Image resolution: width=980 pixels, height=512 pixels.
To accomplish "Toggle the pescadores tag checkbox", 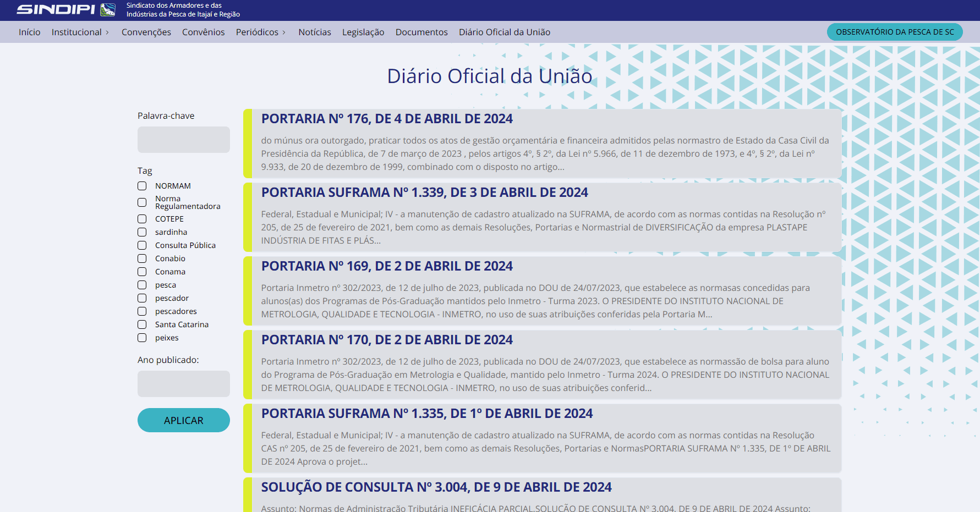I will point(142,311).
